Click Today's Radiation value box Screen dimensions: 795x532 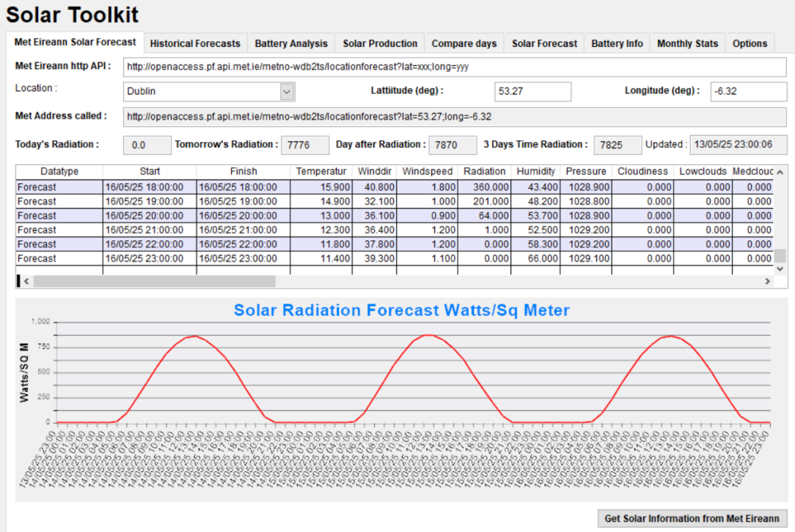147,145
